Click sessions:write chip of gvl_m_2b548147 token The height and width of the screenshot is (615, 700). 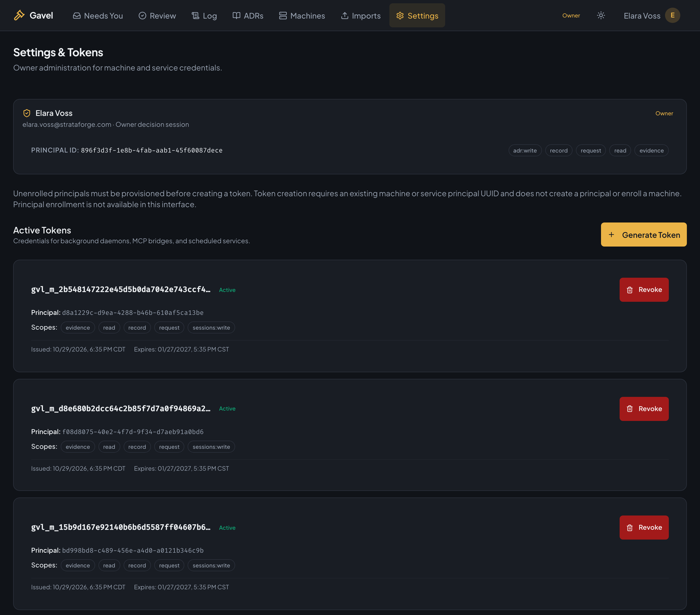(211, 328)
